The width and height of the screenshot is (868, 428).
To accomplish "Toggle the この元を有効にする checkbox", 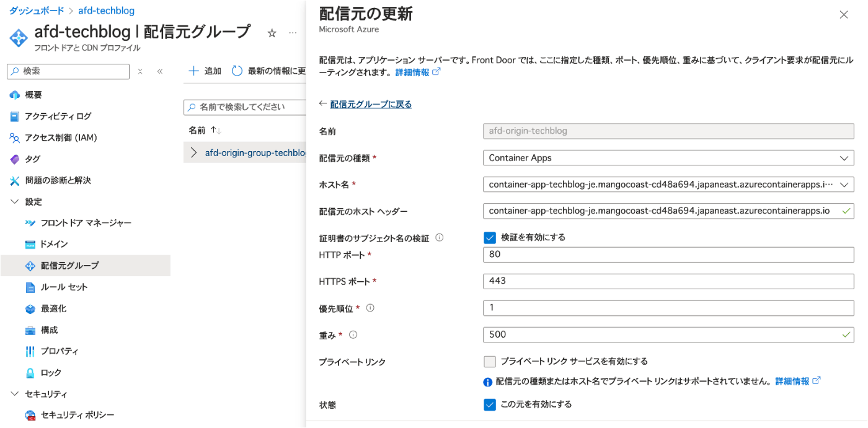I will pyautogui.click(x=490, y=404).
